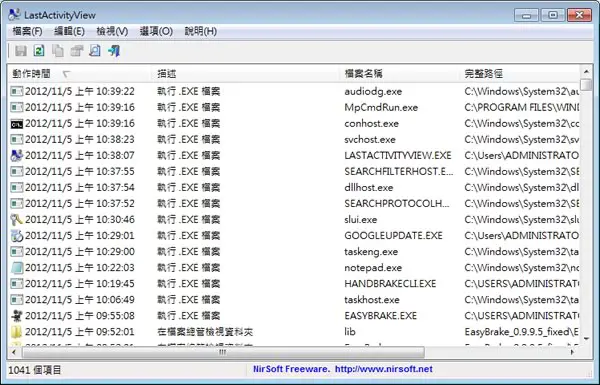Click the horizontal scrollbar left arrow
The height and width of the screenshot is (385, 600).
pyautogui.click(x=14, y=352)
